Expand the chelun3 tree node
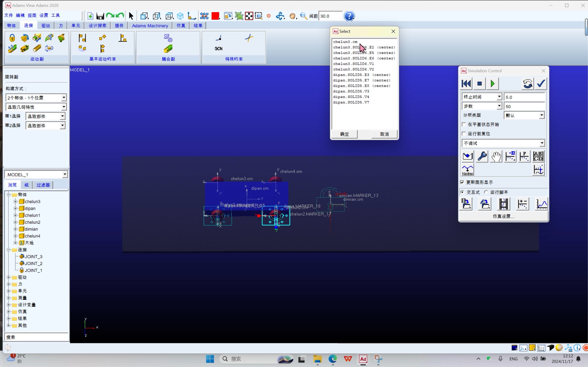The width and height of the screenshot is (588, 367). (x=15, y=201)
